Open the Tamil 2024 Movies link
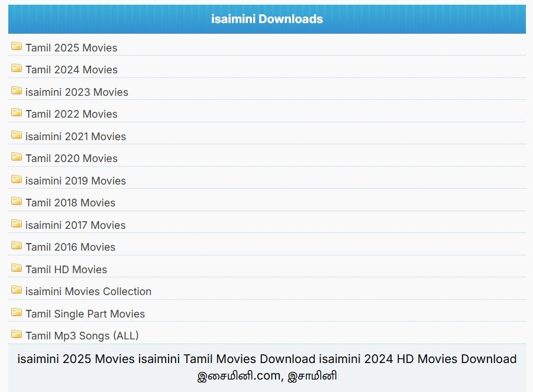The image size is (533, 392). tap(72, 70)
